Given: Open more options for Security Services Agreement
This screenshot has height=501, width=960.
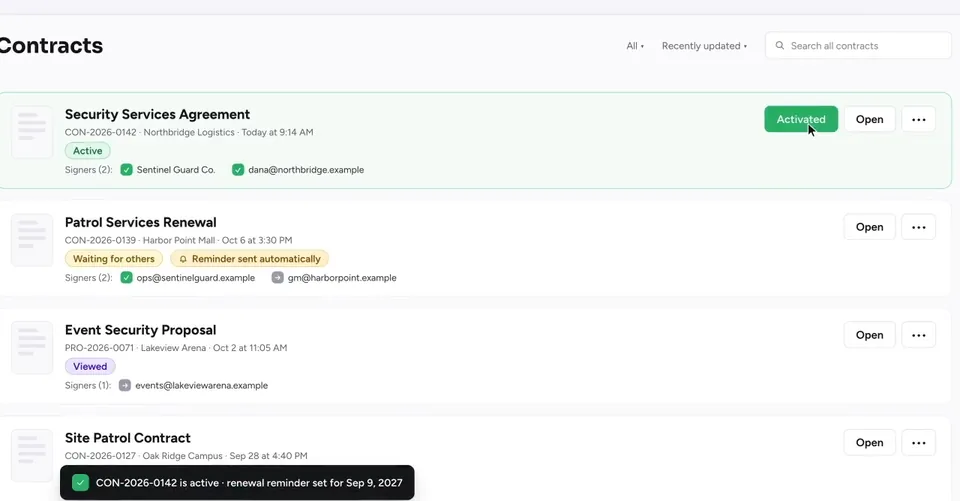Looking at the screenshot, I should [918, 119].
